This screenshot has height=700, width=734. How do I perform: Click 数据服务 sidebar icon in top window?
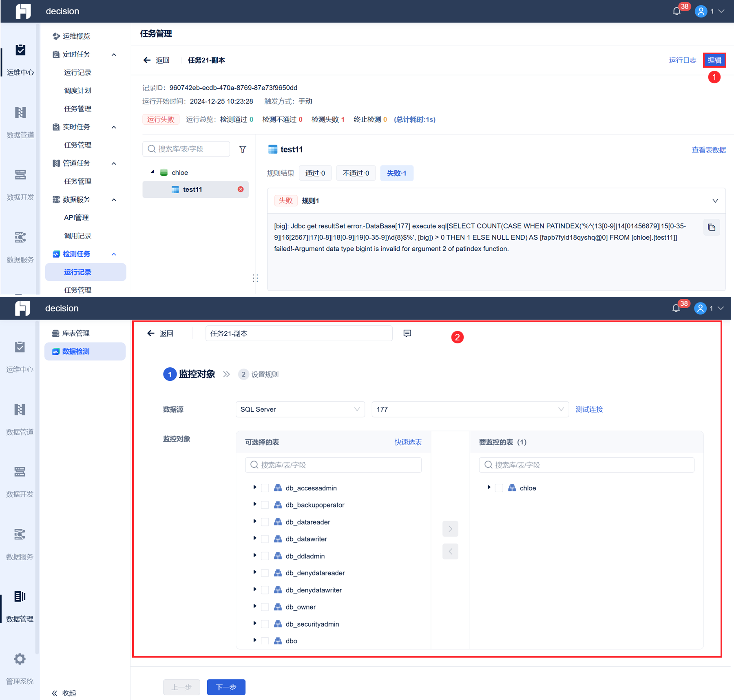pos(20,237)
